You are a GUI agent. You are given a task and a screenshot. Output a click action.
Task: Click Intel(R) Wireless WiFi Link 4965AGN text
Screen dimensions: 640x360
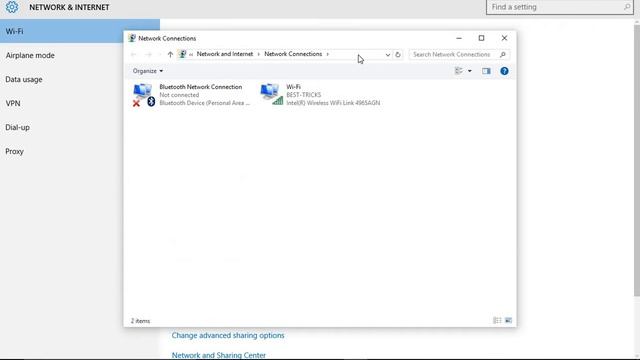[x=333, y=103]
